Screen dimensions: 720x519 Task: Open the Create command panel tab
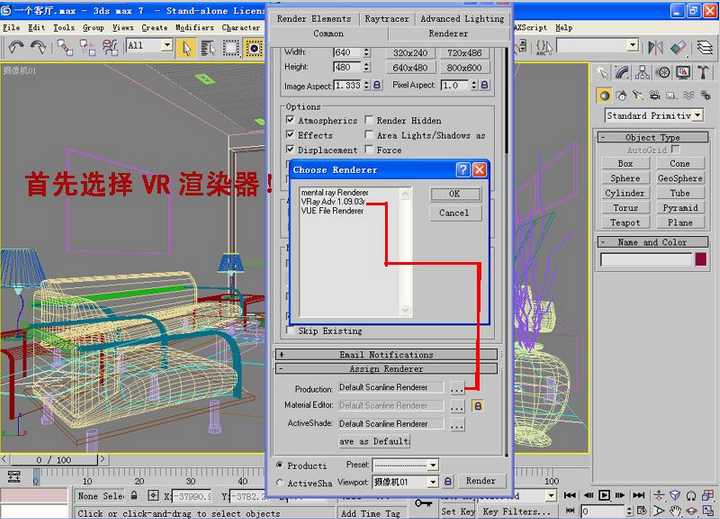tap(602, 72)
